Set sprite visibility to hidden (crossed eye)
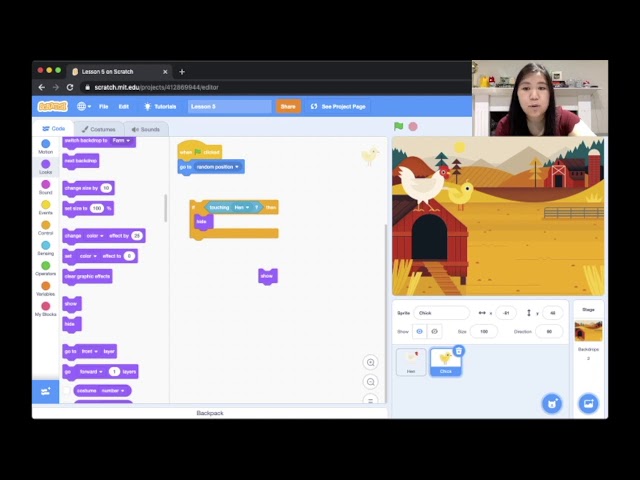Screen dimensions: 640x480 (x=434, y=331)
